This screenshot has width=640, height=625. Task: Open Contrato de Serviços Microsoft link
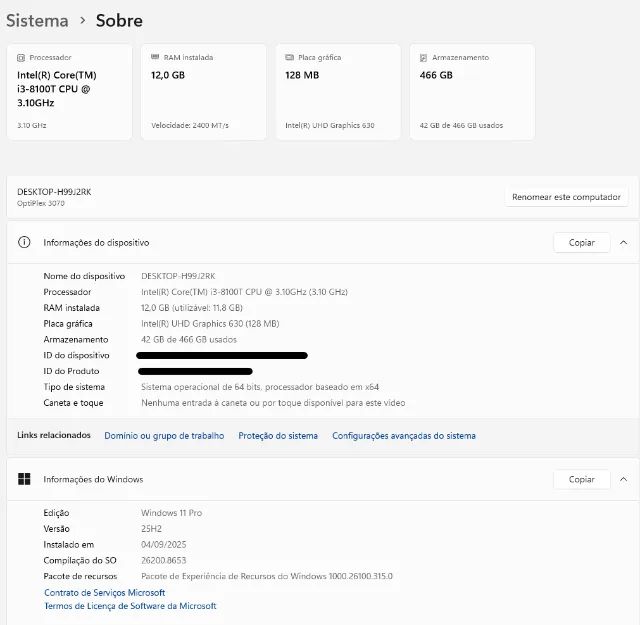(104, 592)
